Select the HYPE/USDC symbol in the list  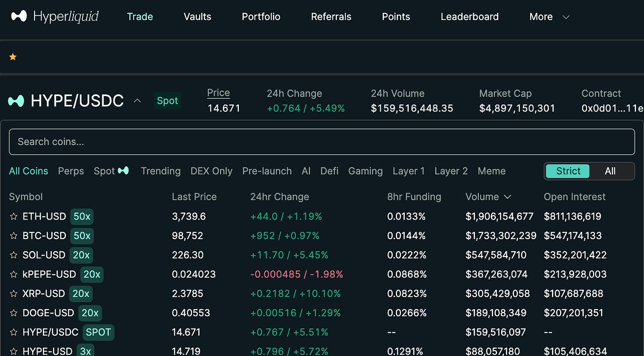point(50,332)
